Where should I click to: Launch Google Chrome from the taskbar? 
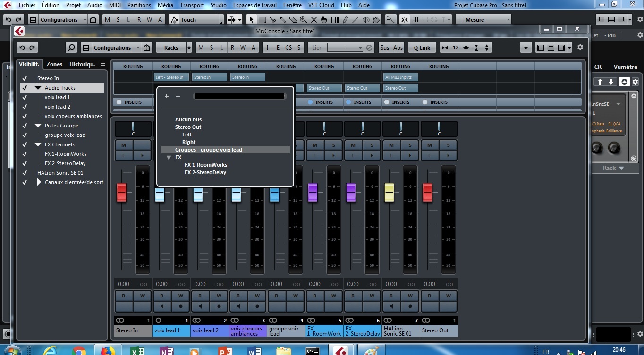click(x=78, y=350)
